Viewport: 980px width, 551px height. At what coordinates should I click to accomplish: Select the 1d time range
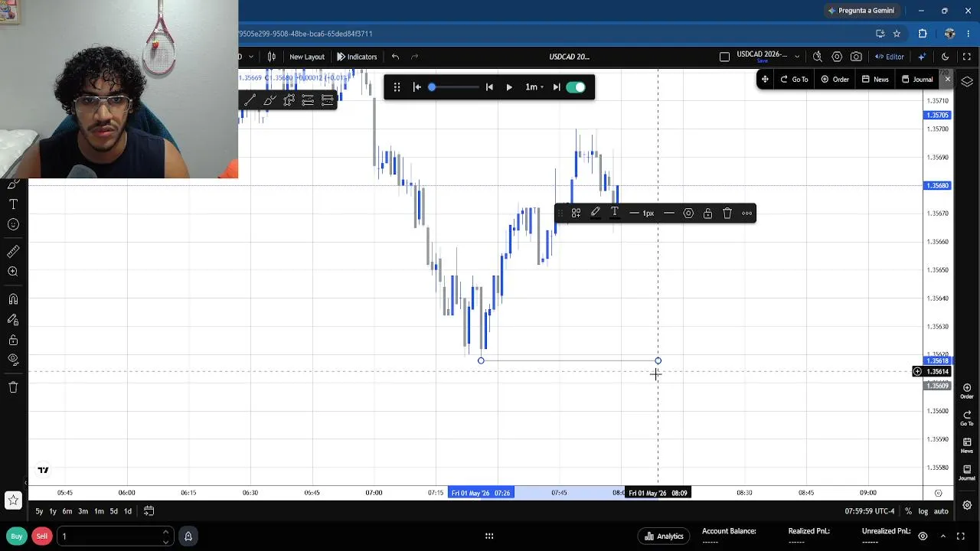coord(128,511)
